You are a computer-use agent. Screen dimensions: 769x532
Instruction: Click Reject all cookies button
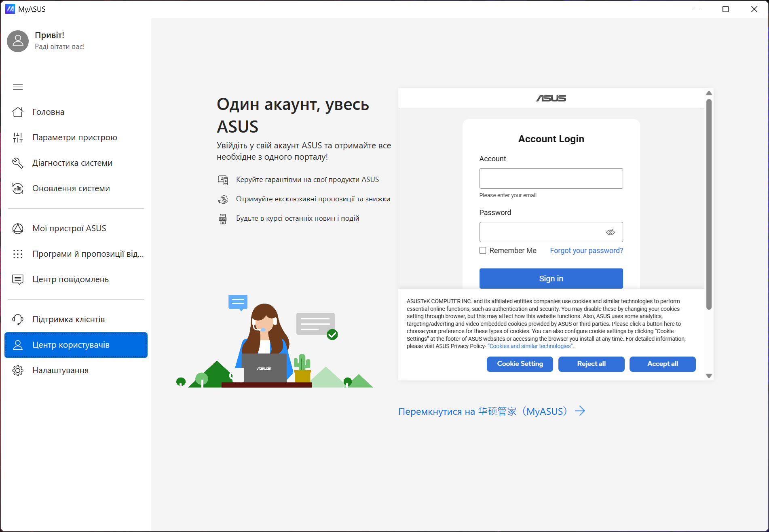pos(592,364)
